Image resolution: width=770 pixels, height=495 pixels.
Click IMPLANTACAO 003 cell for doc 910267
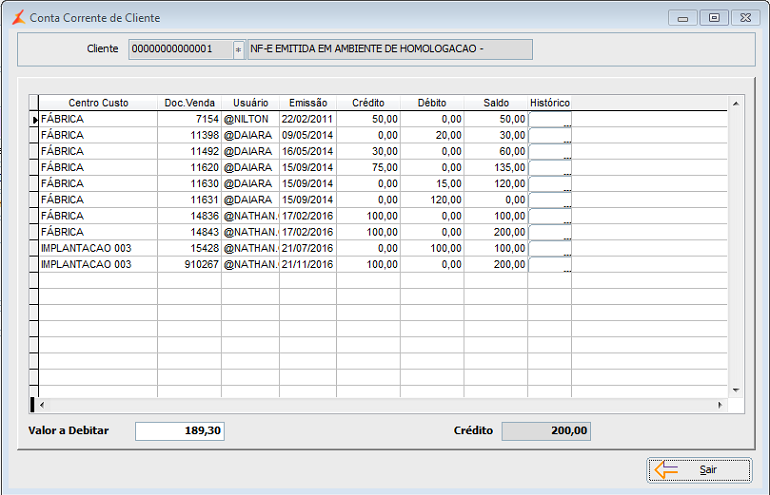pyautogui.click(x=98, y=265)
